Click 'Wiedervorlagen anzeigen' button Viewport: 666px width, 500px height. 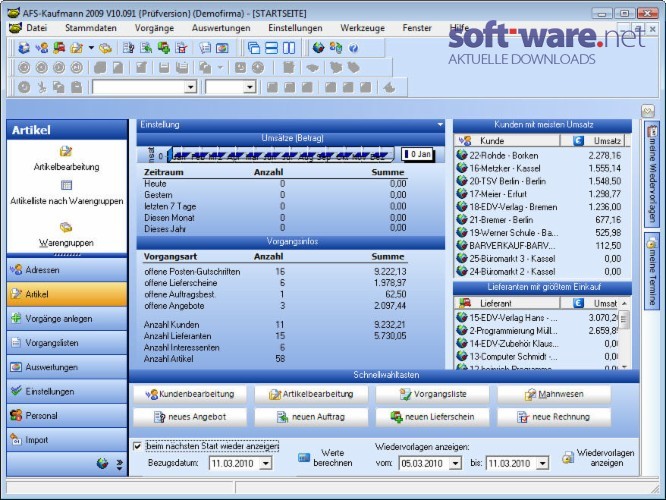pyautogui.click(x=598, y=458)
